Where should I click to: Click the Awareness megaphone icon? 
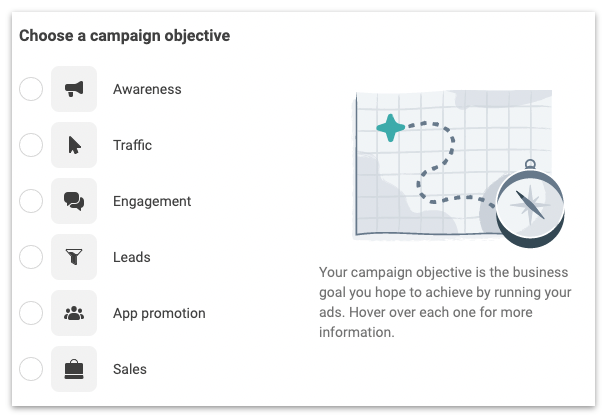pyautogui.click(x=74, y=89)
